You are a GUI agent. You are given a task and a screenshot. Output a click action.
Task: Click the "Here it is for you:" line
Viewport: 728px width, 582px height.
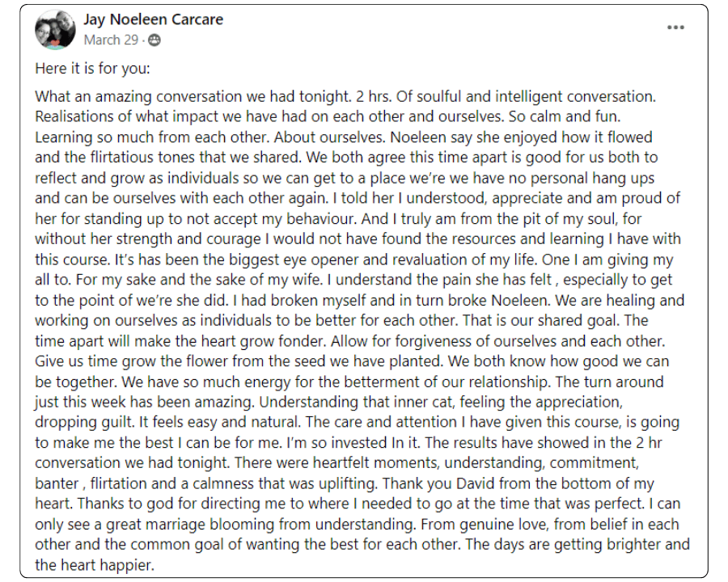pos(92,69)
